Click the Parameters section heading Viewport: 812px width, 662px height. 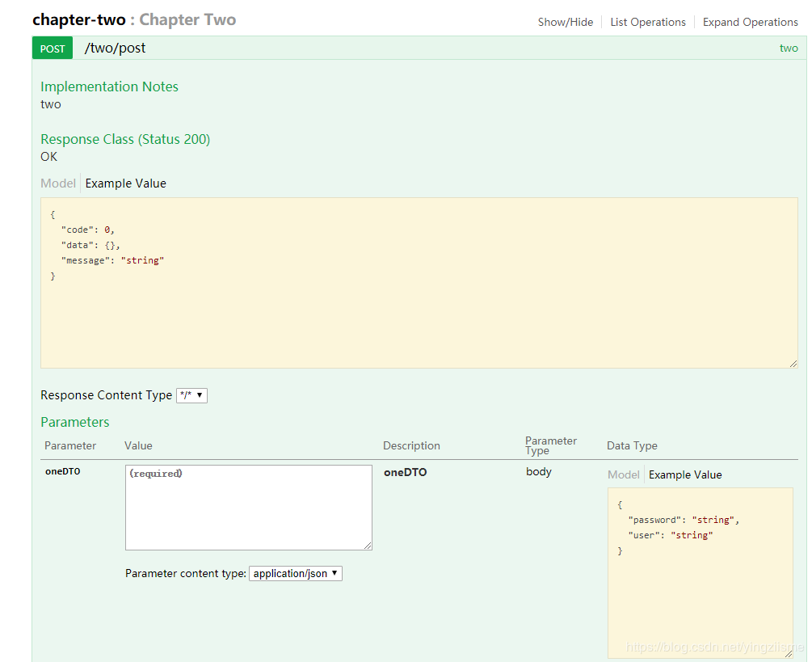[74, 422]
